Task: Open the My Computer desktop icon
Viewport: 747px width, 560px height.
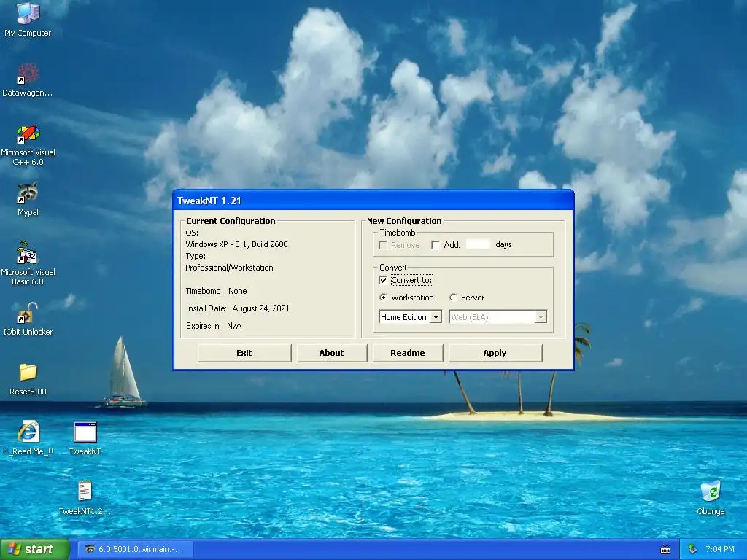Action: [x=28, y=19]
